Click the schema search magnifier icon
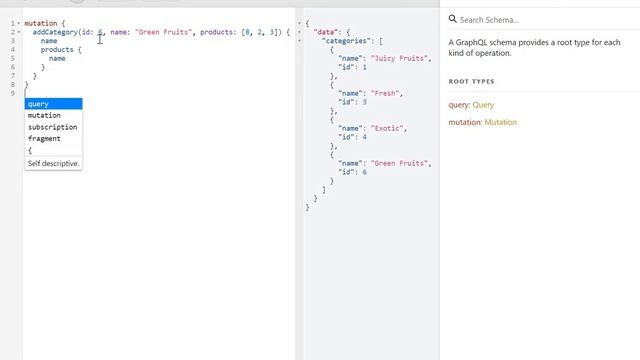The image size is (640, 360). pos(452,19)
